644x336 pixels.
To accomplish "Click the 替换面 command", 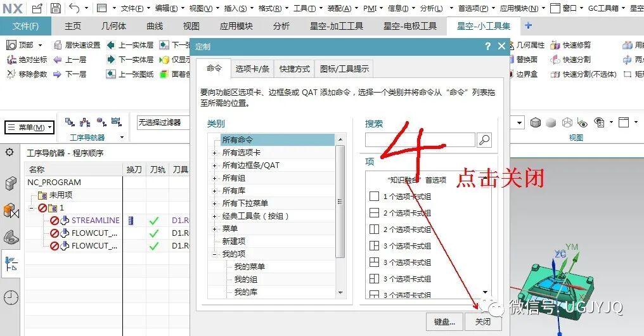I will coord(524,60).
